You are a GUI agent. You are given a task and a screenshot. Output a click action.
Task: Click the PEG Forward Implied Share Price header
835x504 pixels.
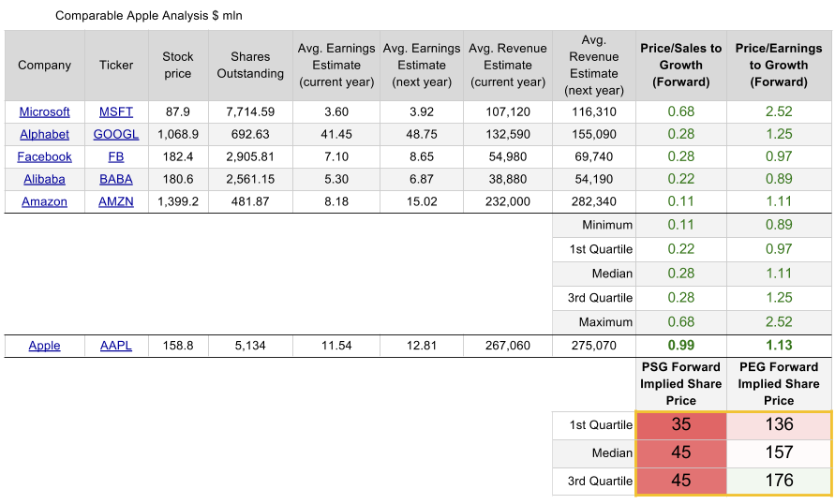(779, 383)
